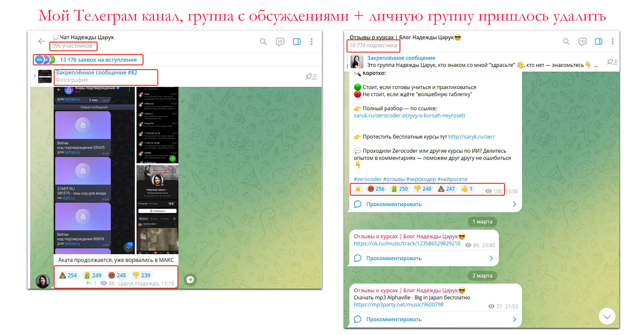Click the #zerocoder hashtag
Viewport: 644px width, 335px height.
tap(367, 179)
